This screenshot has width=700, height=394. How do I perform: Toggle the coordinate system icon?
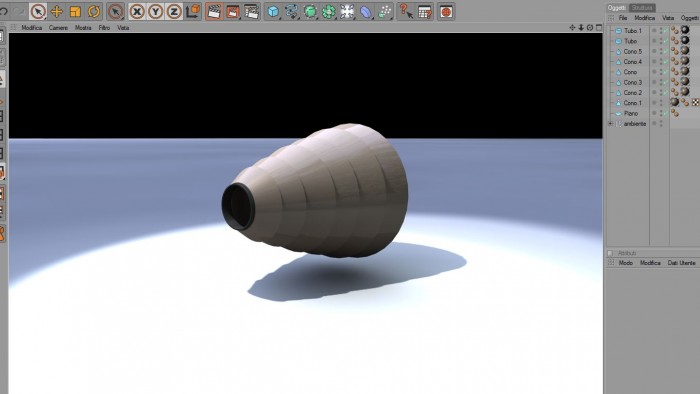pos(193,12)
